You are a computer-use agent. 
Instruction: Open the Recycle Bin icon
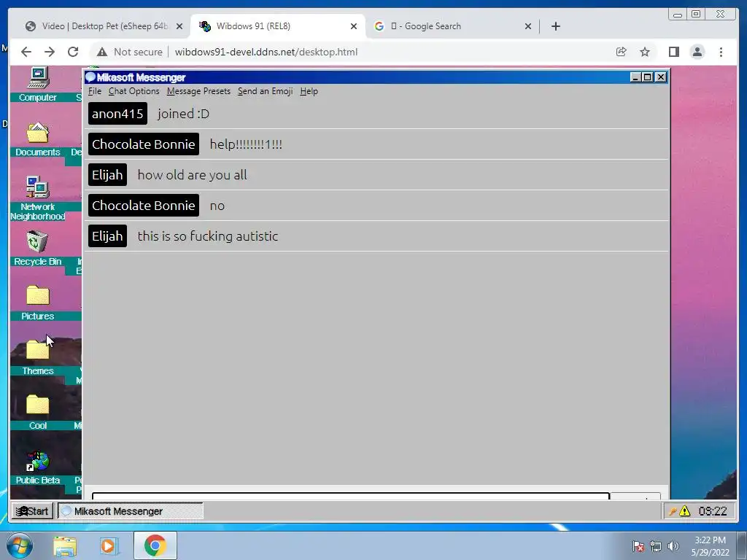[x=38, y=248]
